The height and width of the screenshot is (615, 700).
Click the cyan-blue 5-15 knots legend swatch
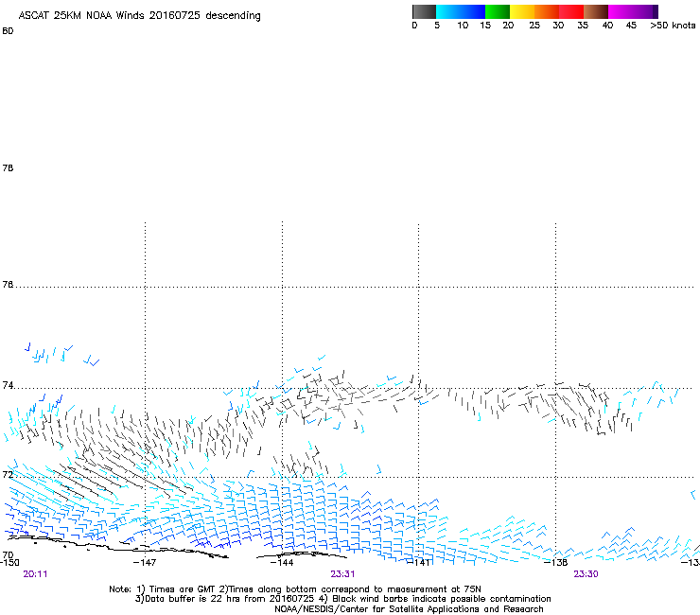click(x=461, y=11)
